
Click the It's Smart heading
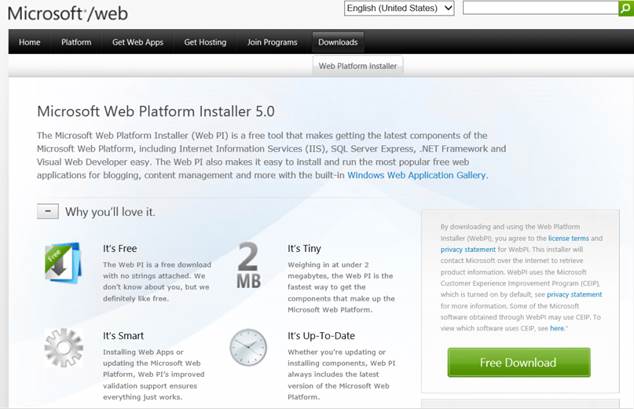pos(123,336)
